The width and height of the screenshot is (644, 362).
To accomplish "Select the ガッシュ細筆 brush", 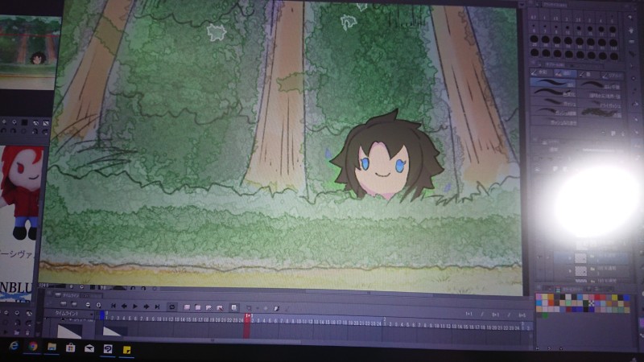I will (554, 112).
